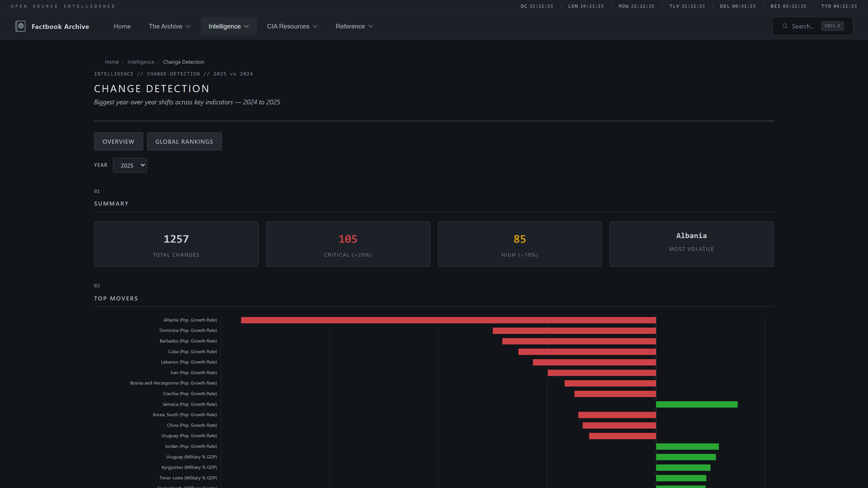Viewport: 868px width, 488px height.
Task: Select the Overview tab
Action: pos(118,141)
